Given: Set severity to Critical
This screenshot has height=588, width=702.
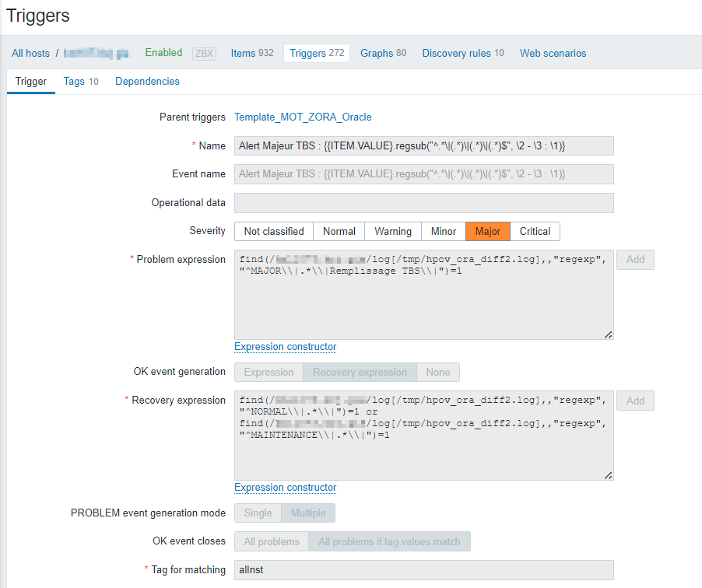Looking at the screenshot, I should coord(535,231).
